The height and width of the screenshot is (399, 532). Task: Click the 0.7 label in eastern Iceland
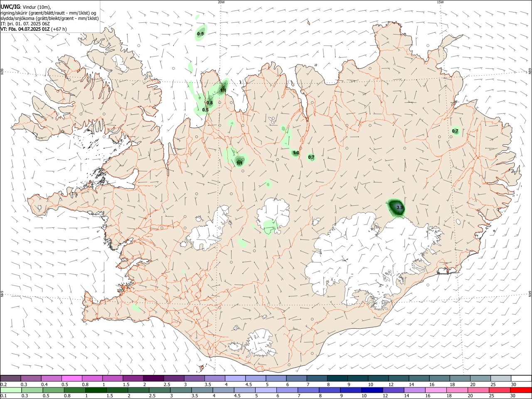pyautogui.click(x=455, y=131)
